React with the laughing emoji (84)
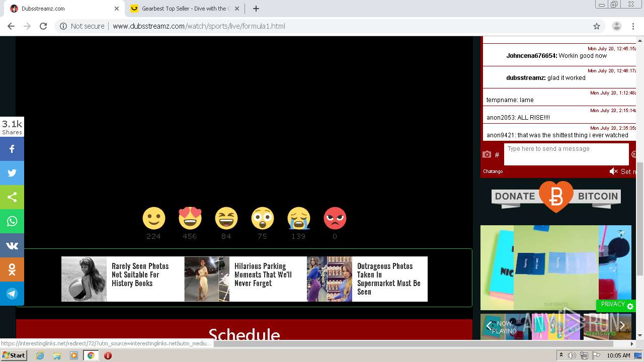Screen dimensions: 644x362 [x=226, y=219]
